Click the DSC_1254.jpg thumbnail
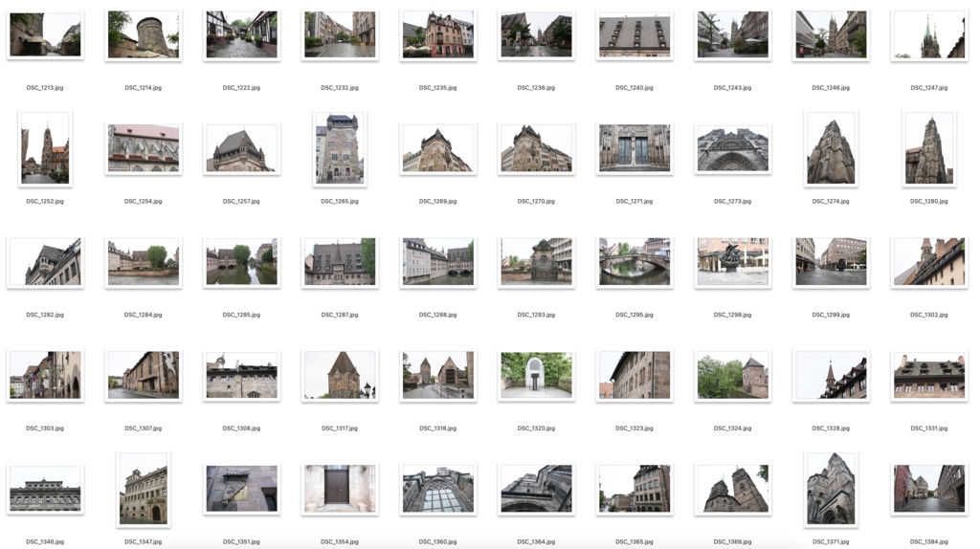This screenshot has width=980, height=549. pyautogui.click(x=144, y=148)
